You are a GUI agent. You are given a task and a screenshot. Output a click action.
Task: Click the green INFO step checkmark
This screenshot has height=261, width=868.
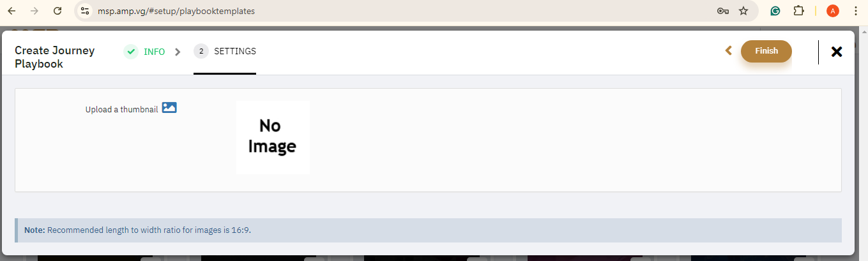131,52
